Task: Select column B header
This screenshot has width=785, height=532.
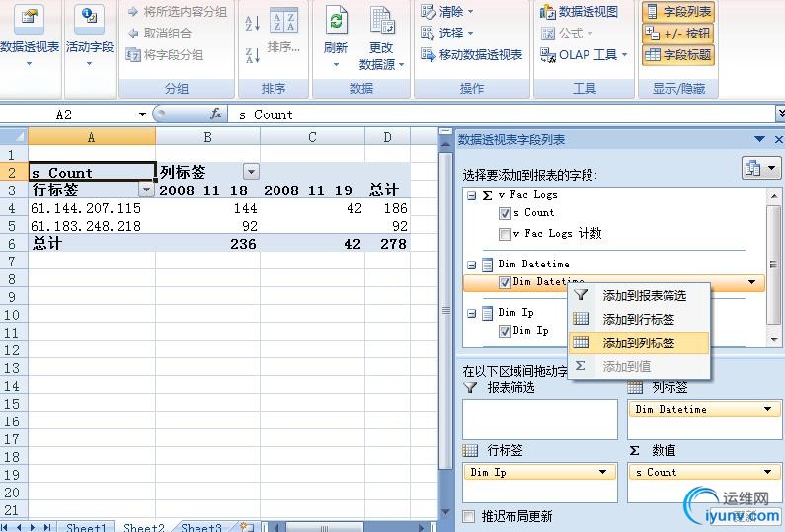Action: click(207, 137)
